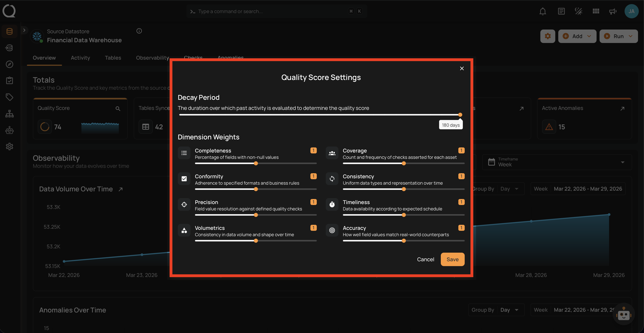Click the Tags icon in the sidebar
The image size is (644, 333).
click(10, 97)
